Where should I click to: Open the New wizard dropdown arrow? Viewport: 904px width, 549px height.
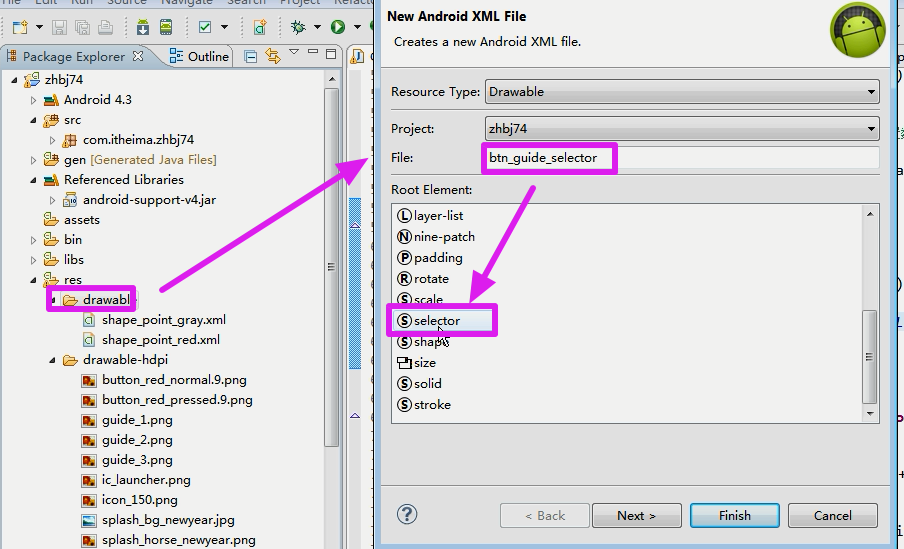tap(39, 27)
